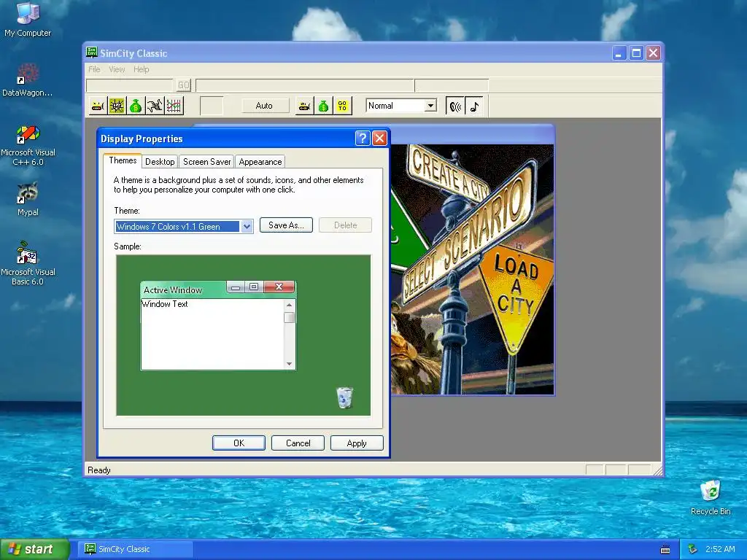Click the sample window scrollbar down arrow
Viewport: 747px width, 560px height.
pos(289,365)
